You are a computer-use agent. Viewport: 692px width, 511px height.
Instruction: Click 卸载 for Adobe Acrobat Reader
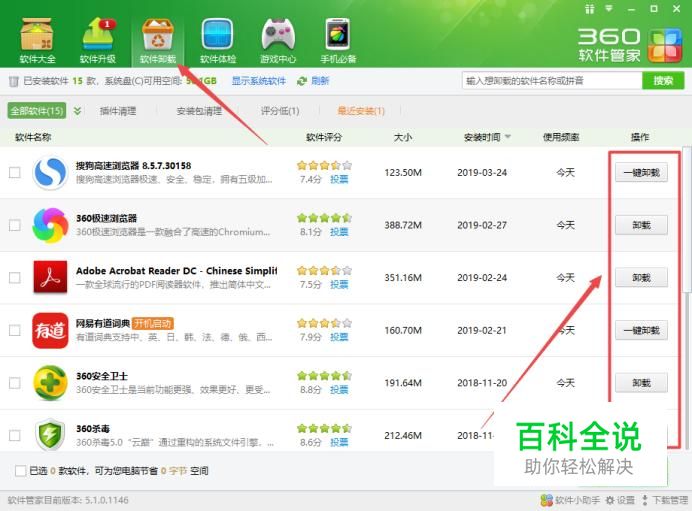641,278
